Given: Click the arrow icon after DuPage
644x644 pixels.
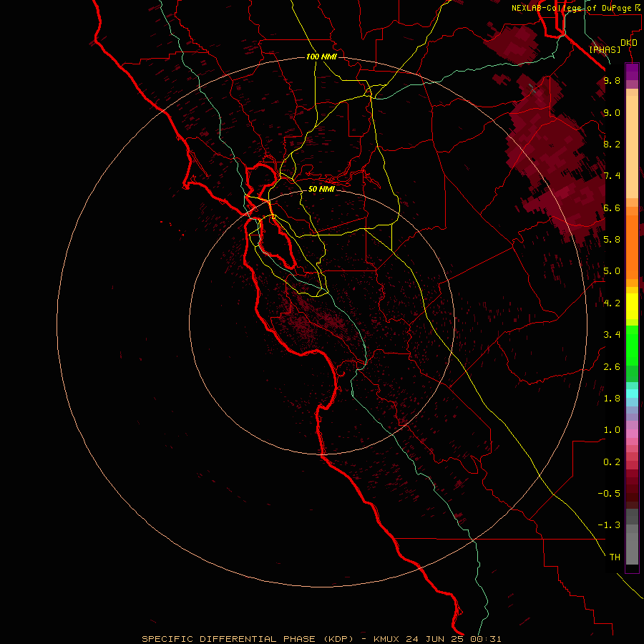Looking at the screenshot, I should 638,7.
